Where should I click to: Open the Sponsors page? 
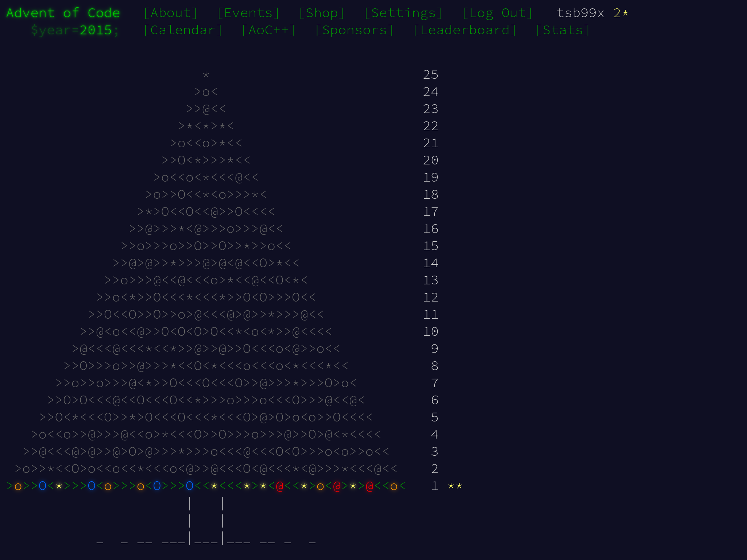point(354,30)
